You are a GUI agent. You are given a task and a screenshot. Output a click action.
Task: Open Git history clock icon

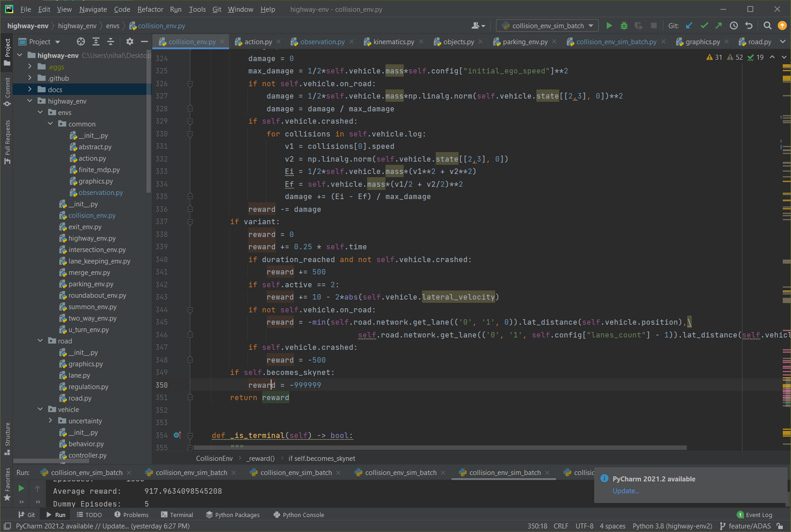pyautogui.click(x=734, y=26)
